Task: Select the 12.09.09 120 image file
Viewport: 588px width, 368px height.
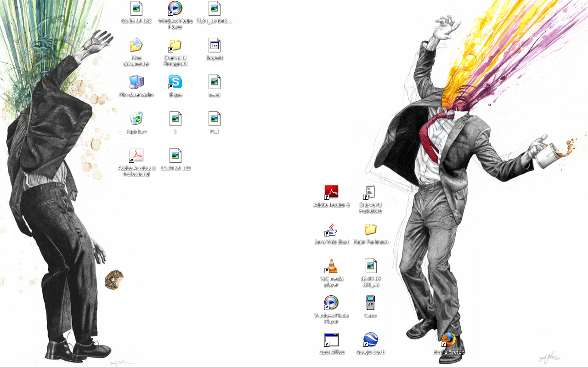Action: click(175, 155)
